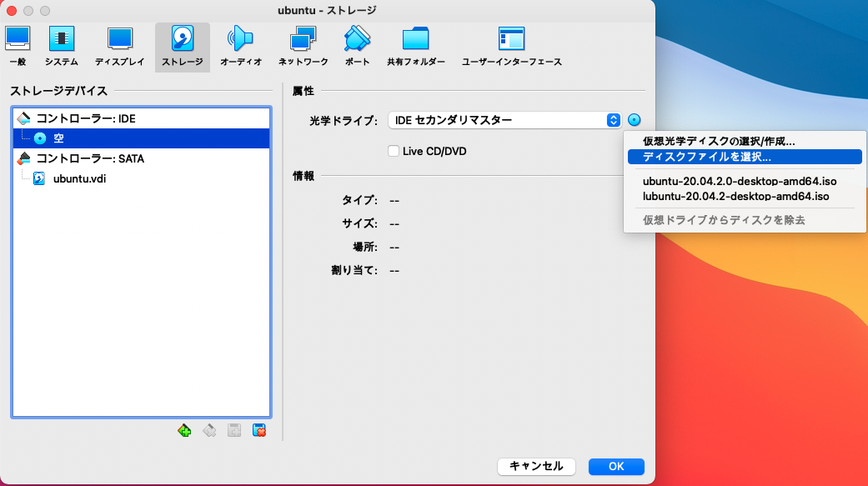Click the remove attachment red X icon
This screenshot has width=868, height=486.
(x=259, y=430)
